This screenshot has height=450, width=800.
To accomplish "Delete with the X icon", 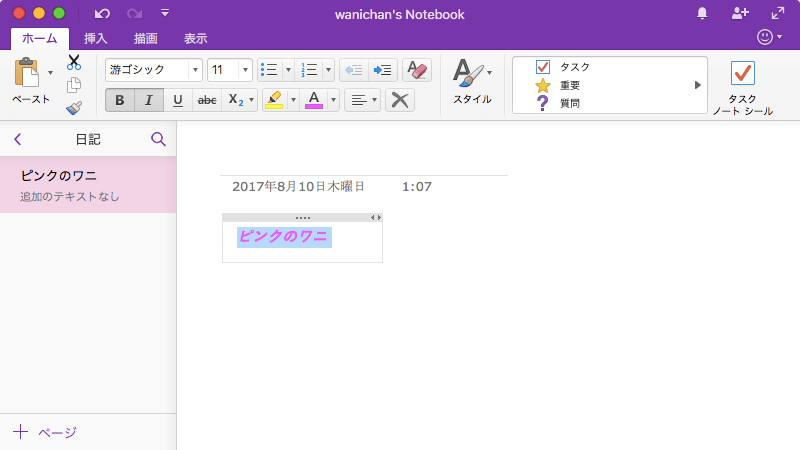I will (x=400, y=100).
